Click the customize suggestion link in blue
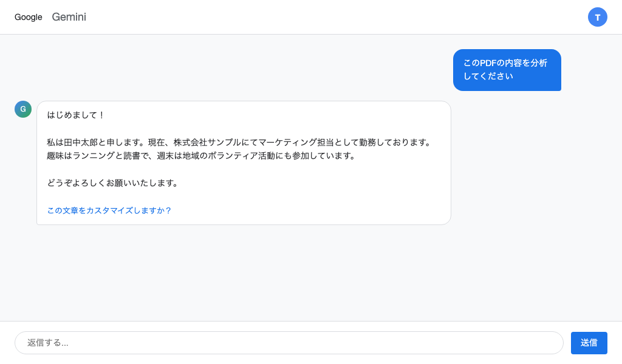The image size is (622, 364). click(x=109, y=211)
